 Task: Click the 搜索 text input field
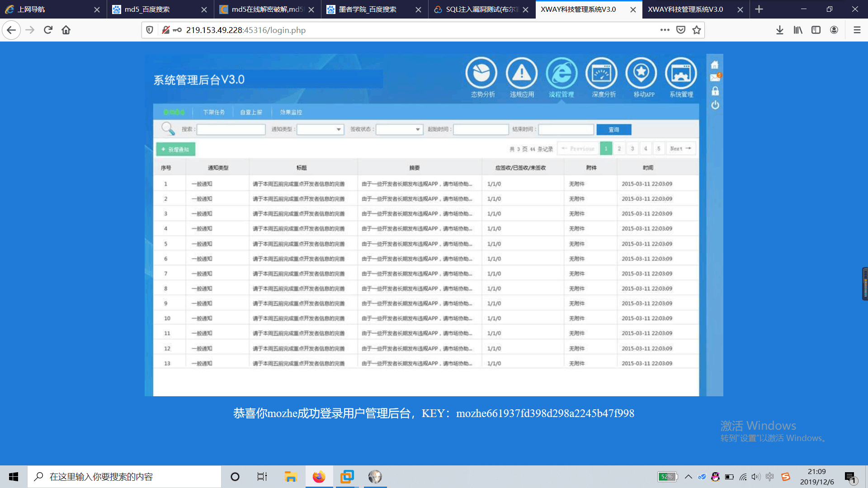click(231, 130)
